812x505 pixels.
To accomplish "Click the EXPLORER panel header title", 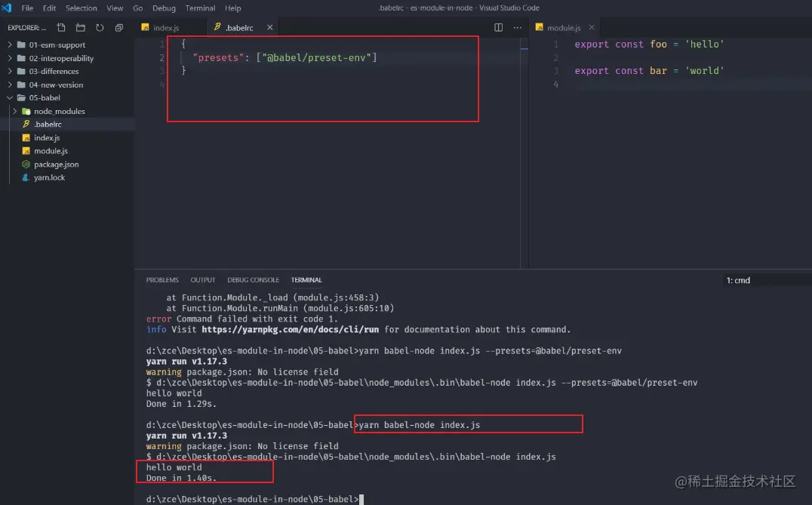I will 26,27.
